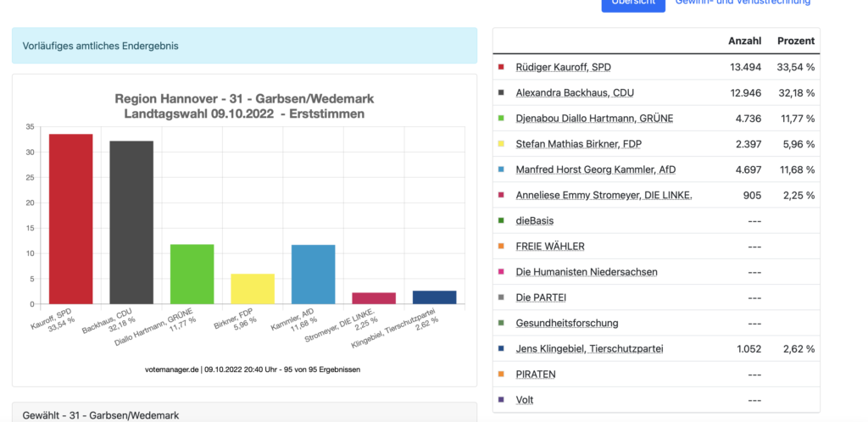Click the yellow Birkner FDP chart bar
868x422 pixels.
(x=253, y=288)
